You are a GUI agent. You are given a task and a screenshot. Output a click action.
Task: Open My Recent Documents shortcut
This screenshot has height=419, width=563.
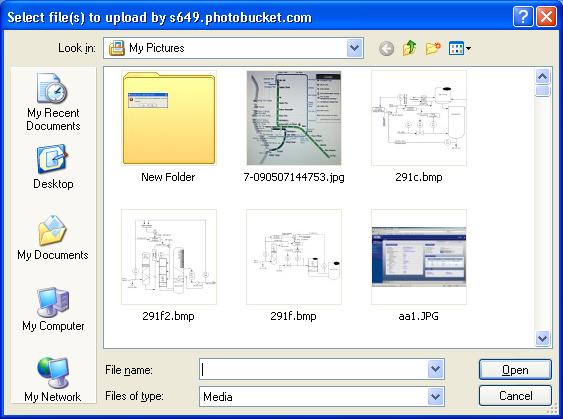(x=53, y=103)
